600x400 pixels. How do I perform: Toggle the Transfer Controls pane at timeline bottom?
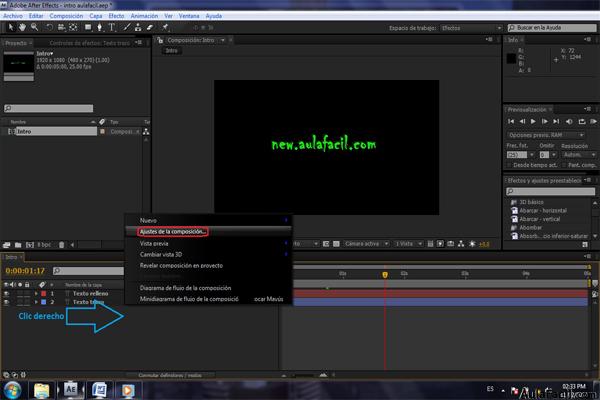click(15, 375)
